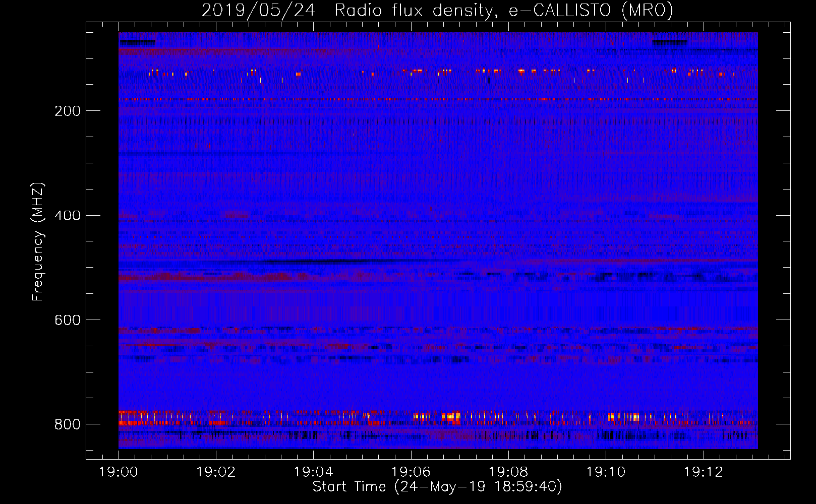Viewport: 816px width, 504px height.
Task: Click the 19:02 time tick label
Action: pos(216,472)
